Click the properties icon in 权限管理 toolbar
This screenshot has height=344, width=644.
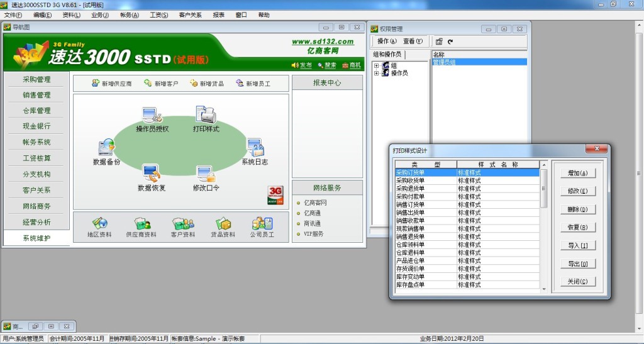click(439, 42)
